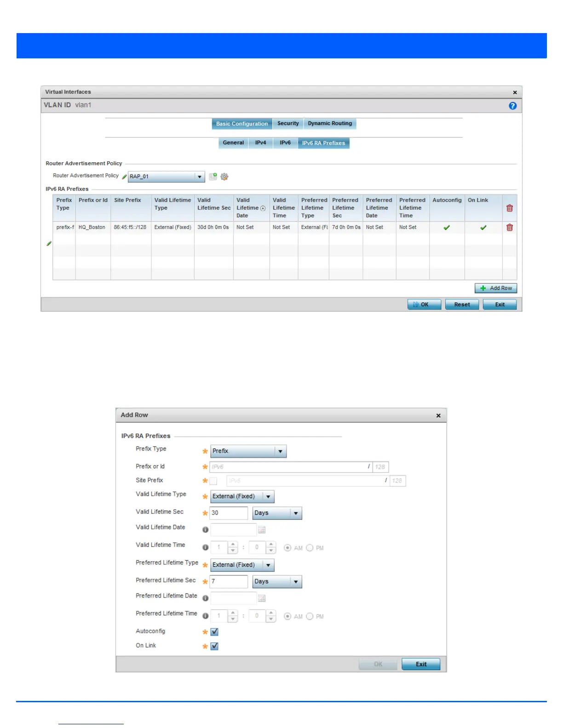Close the Add Row dialog
The width and height of the screenshot is (563, 728).
tap(438, 415)
